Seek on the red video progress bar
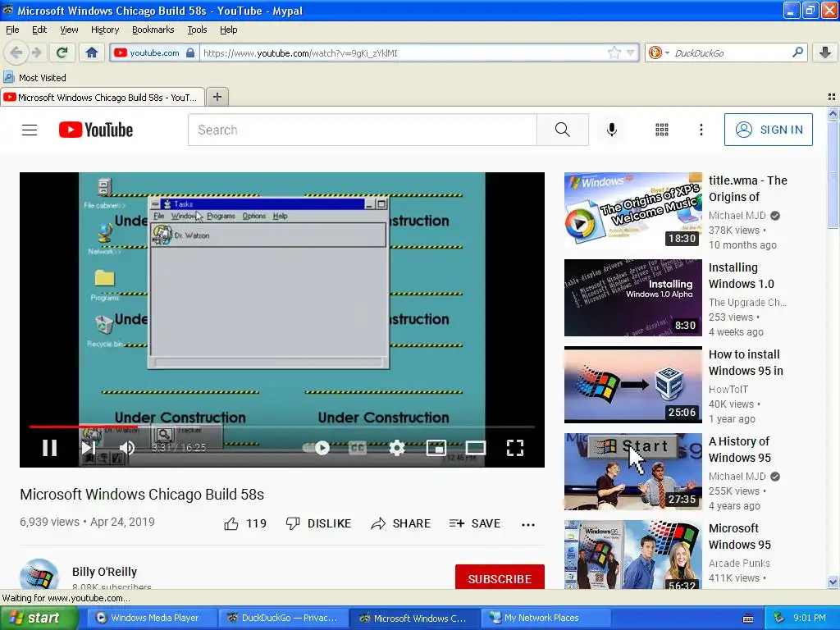Image resolution: width=840 pixels, height=630 pixels. point(282,427)
